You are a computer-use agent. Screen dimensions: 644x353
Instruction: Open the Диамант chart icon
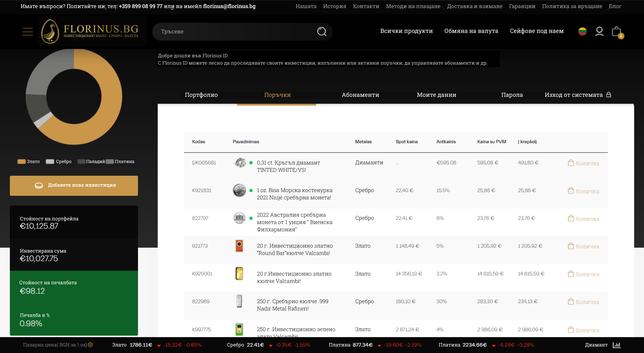click(x=616, y=345)
